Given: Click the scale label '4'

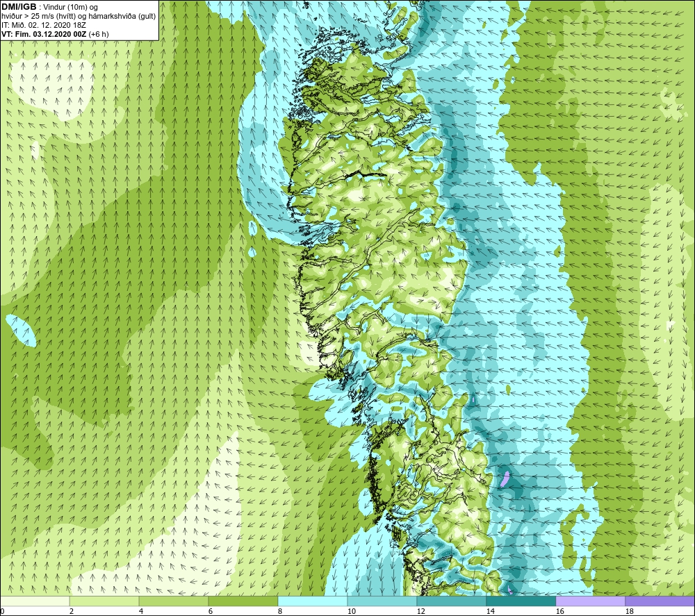Looking at the screenshot, I should tap(141, 612).
